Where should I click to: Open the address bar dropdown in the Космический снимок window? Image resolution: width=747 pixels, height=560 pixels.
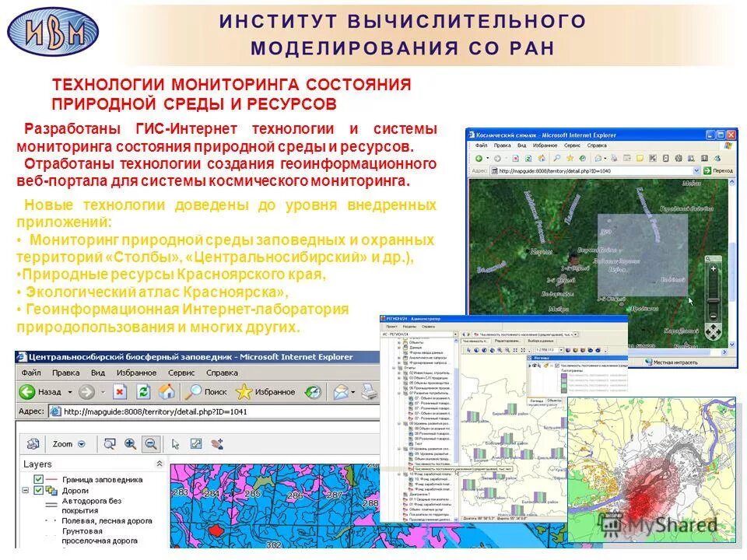pyautogui.click(x=696, y=170)
